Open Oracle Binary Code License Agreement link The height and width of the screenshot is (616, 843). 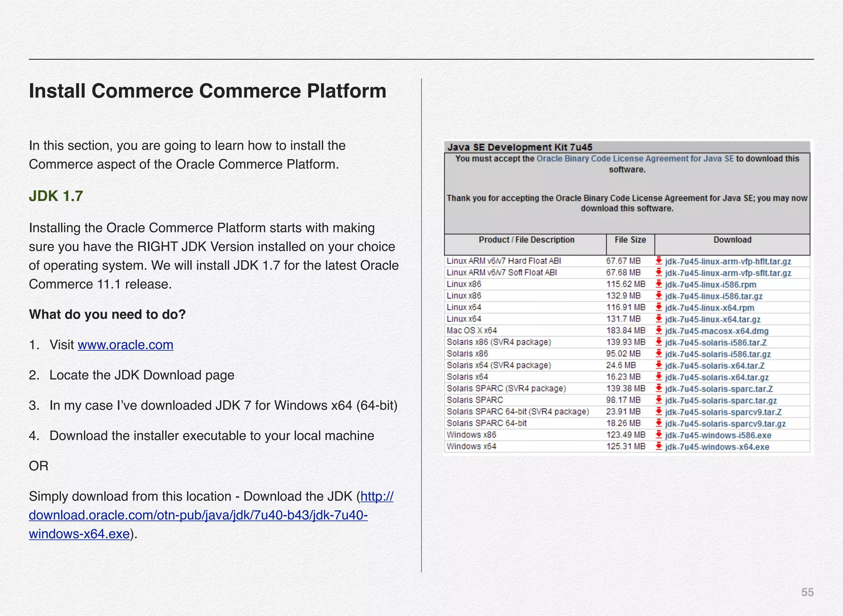tap(635, 159)
